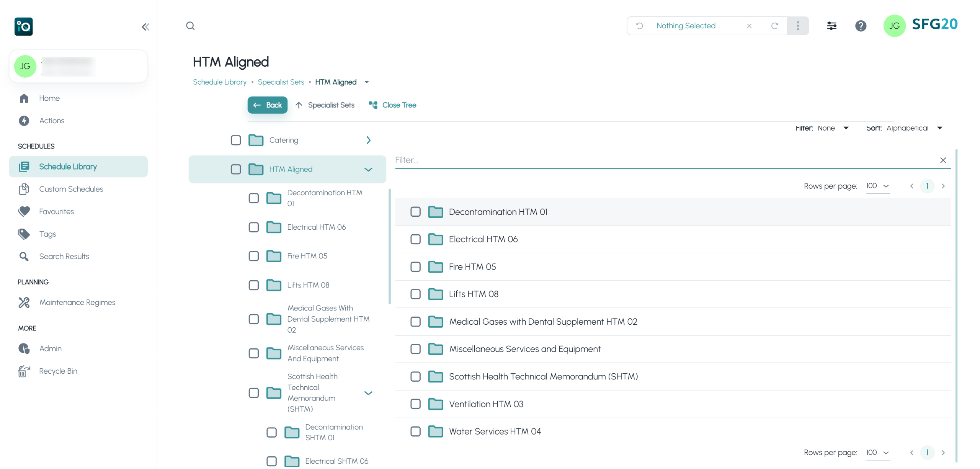Click the undo arrow in selection bar
Viewport: 980px width, 469px height.
coord(639,26)
